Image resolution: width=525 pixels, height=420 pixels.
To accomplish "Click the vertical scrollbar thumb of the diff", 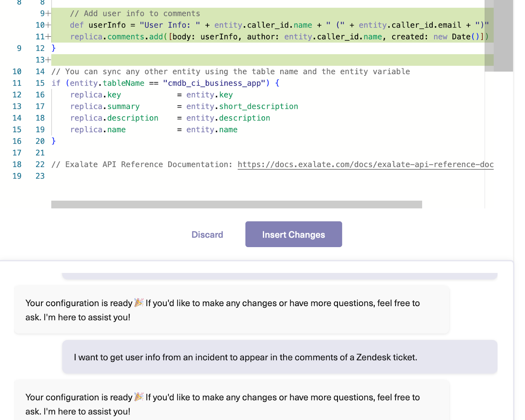I will pyautogui.click(x=503, y=35).
